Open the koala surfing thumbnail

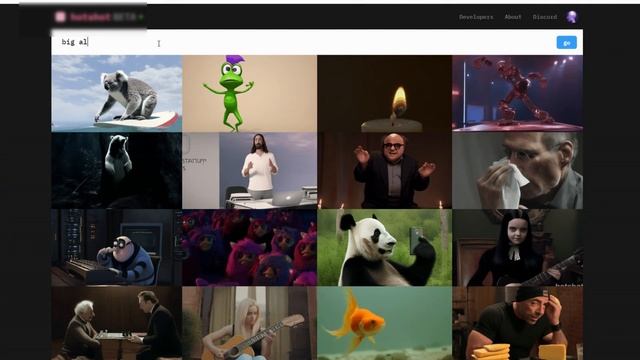pos(117,93)
